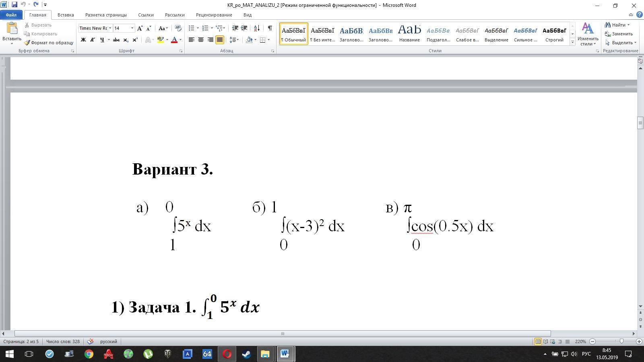Screen dimensions: 644x362
Task: Open the font size 14 dropdown
Action: tap(132, 28)
